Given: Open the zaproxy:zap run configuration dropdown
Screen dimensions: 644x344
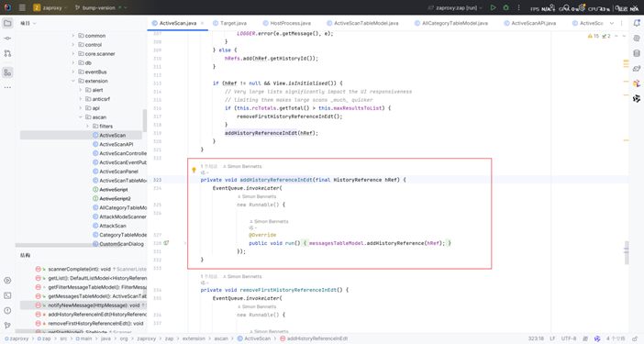Looking at the screenshot, I should click(455, 8).
